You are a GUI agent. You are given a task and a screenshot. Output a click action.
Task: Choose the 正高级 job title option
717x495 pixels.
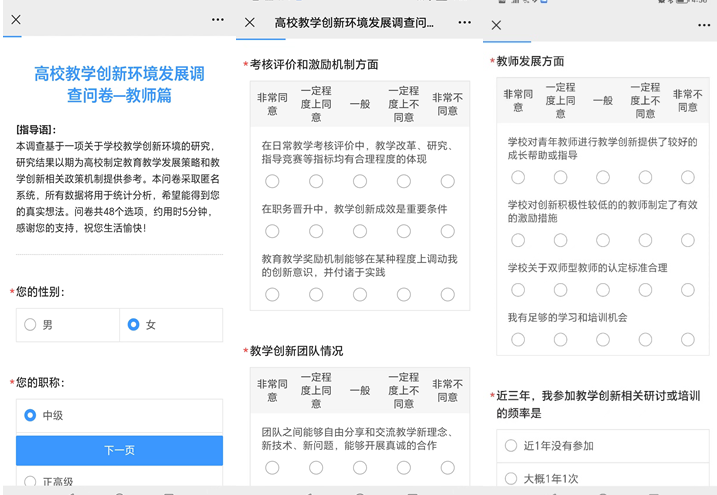[30, 482]
